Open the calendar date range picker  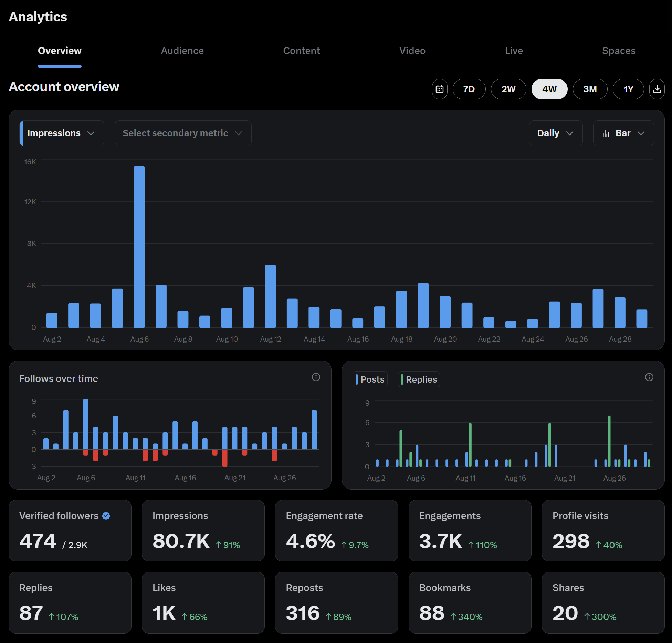click(440, 89)
